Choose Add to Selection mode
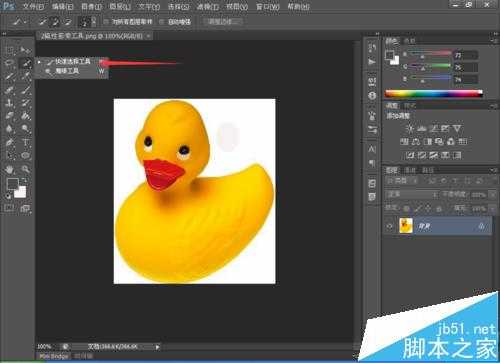The image size is (500, 363). [x=55, y=22]
